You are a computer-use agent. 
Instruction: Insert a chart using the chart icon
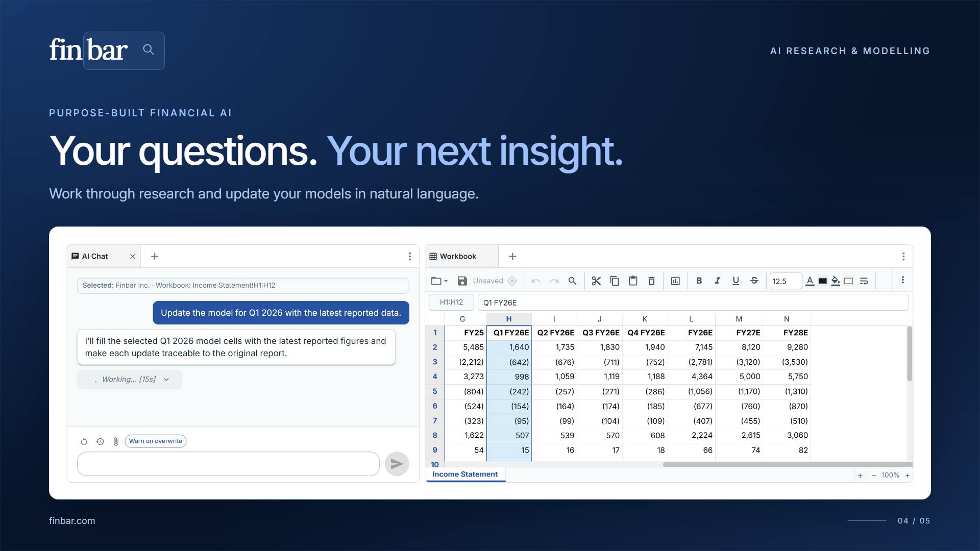(x=675, y=281)
